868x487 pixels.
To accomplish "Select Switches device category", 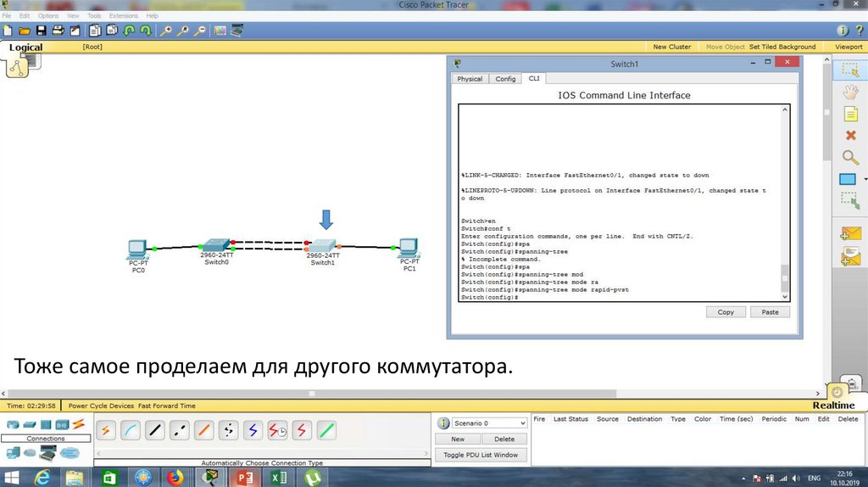I will 30,425.
